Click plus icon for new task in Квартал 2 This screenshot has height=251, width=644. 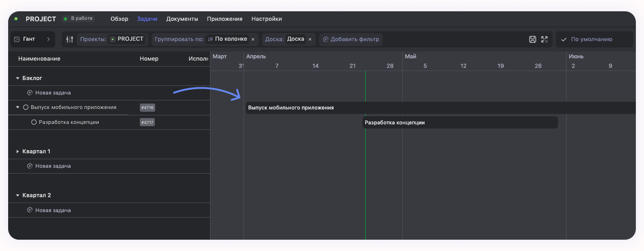[30, 210]
